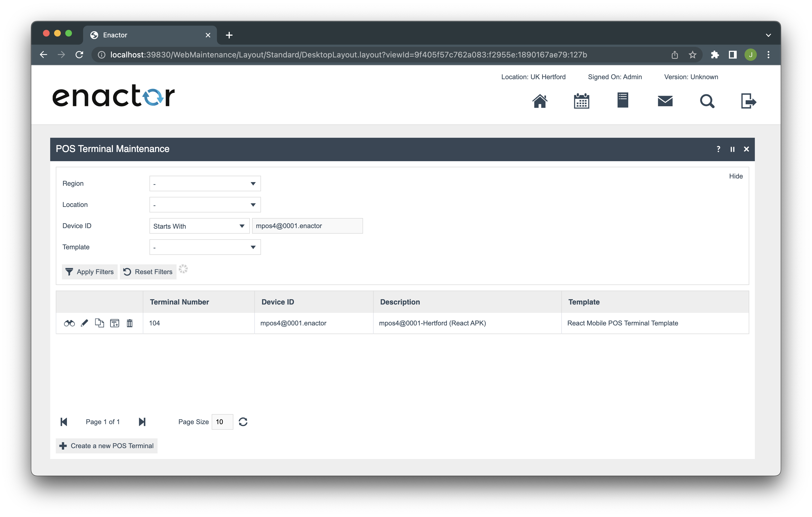Screen dimensions: 812x517
Task: Open Chrome three-dot menu
Action: click(768, 55)
